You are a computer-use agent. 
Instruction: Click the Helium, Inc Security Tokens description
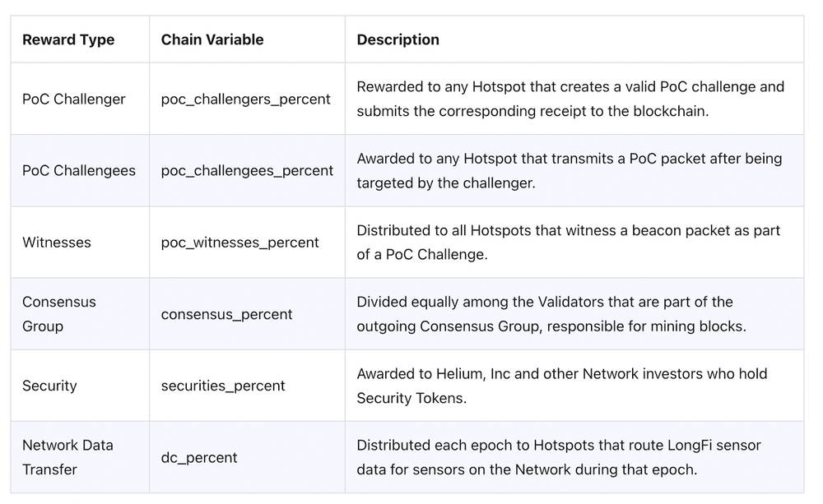pyautogui.click(x=562, y=386)
